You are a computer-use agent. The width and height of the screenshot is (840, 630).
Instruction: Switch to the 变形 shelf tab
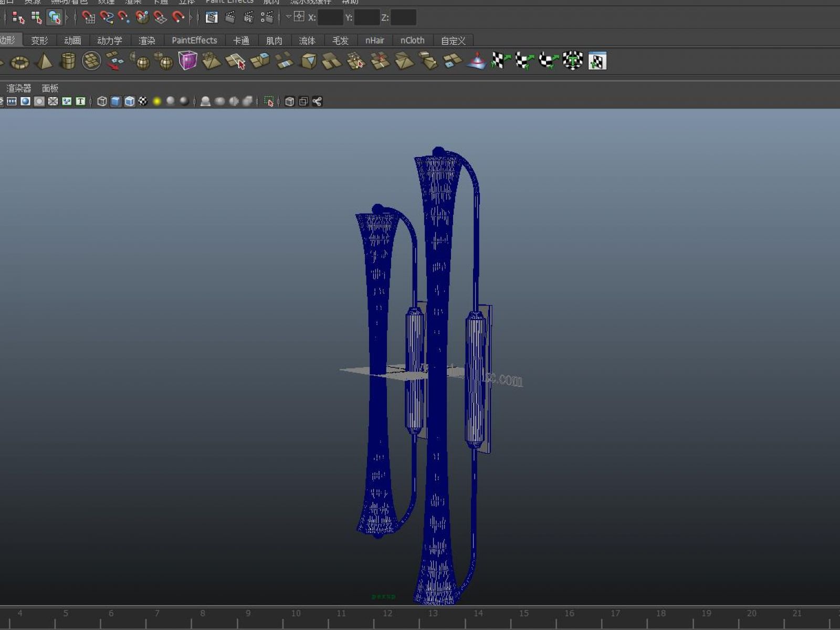pos(39,40)
